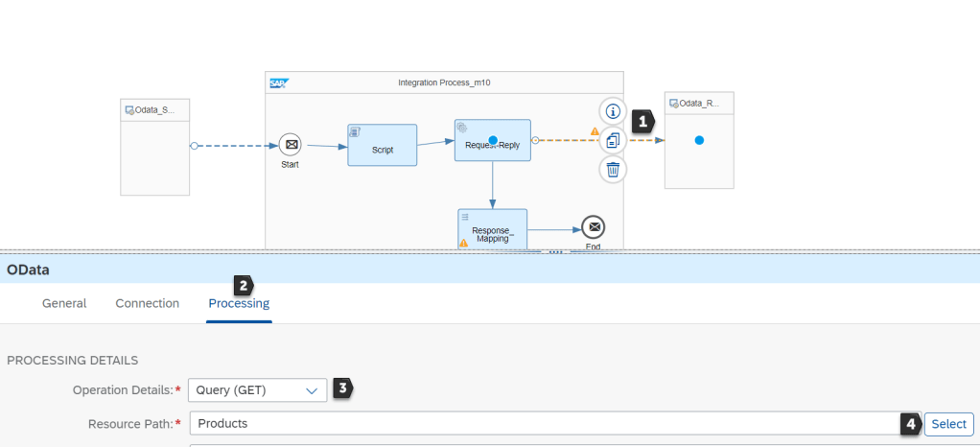Image resolution: width=980 pixels, height=447 pixels.
Task: Click the panel splitter handle above OData
Action: point(554,252)
